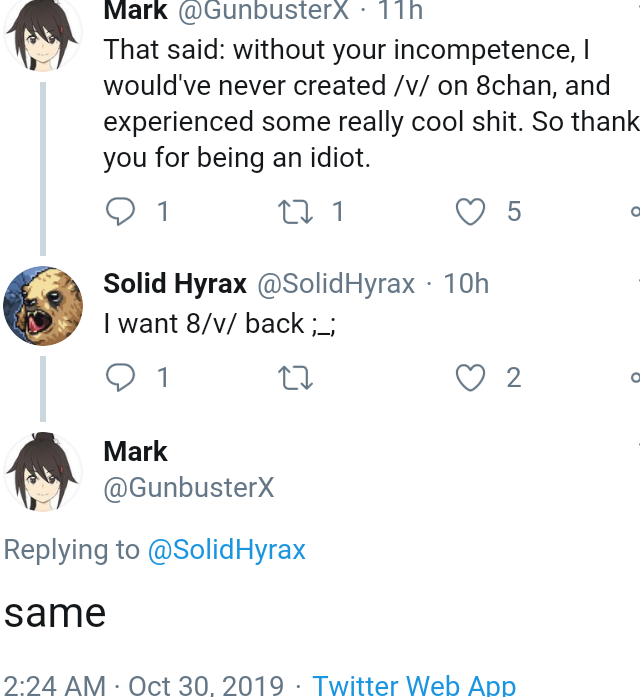Screen dimensions: 640x697
Task: Click the @GunbusterX handle in top tweet
Action: pos(264,10)
